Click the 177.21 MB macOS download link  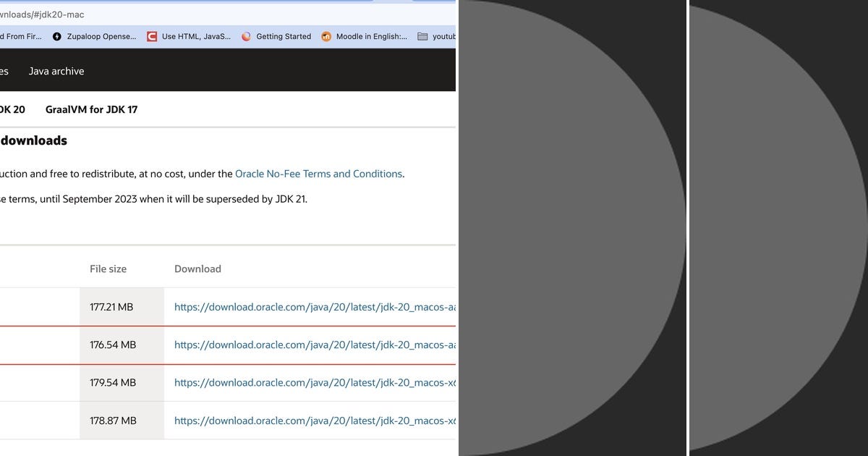(x=311, y=306)
